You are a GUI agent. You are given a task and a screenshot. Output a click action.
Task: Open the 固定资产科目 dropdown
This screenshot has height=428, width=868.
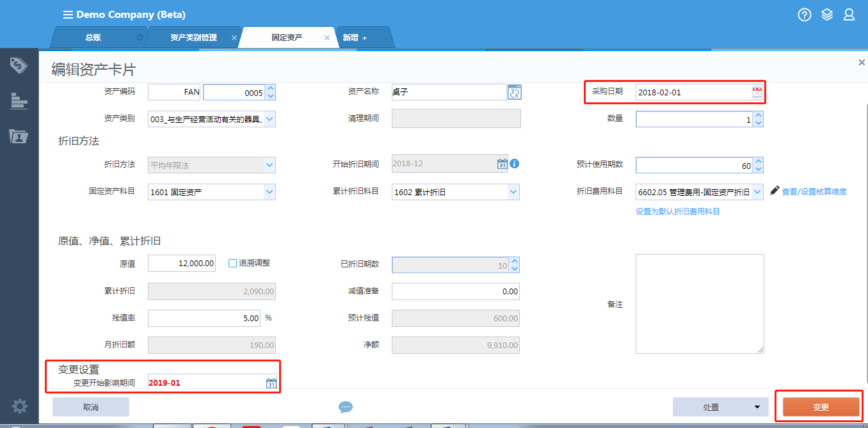point(269,191)
